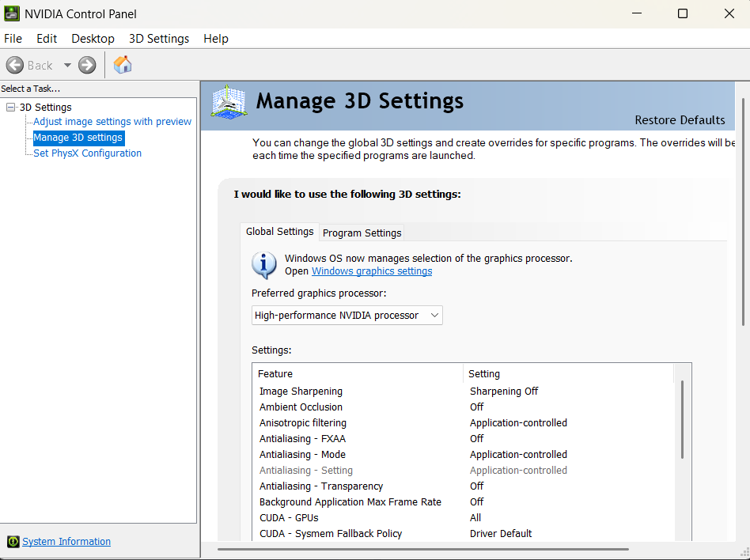750x560 pixels.
Task: Open System Information link
Action: (x=66, y=541)
